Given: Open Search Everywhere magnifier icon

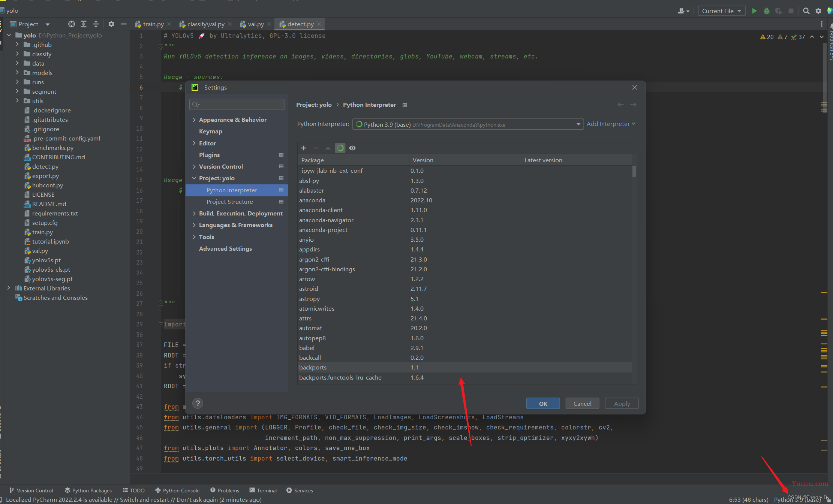Looking at the screenshot, I should point(806,11).
